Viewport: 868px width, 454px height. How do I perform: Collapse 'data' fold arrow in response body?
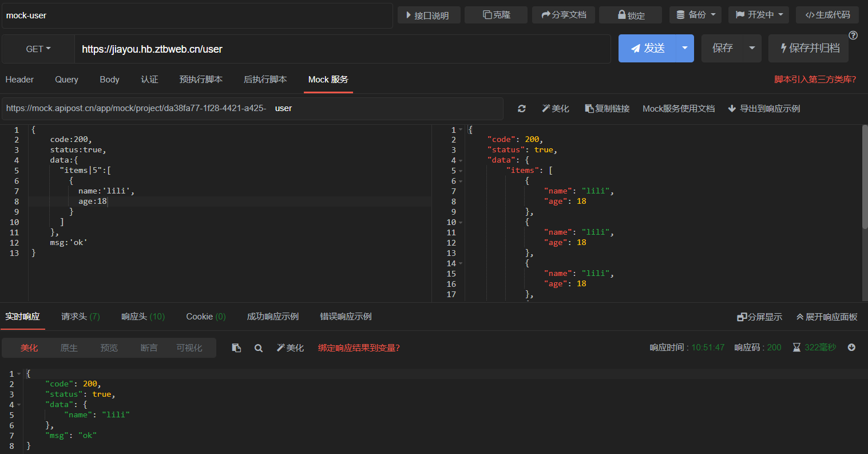[19, 405]
